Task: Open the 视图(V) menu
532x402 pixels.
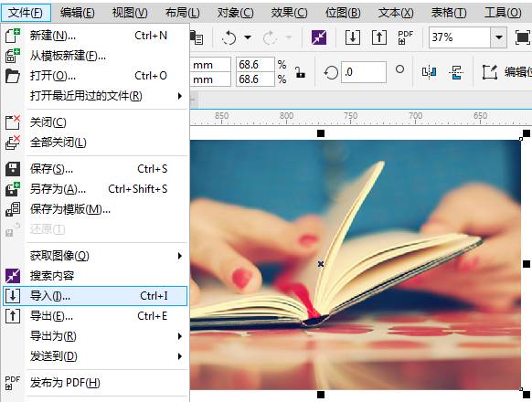Action: 130,13
